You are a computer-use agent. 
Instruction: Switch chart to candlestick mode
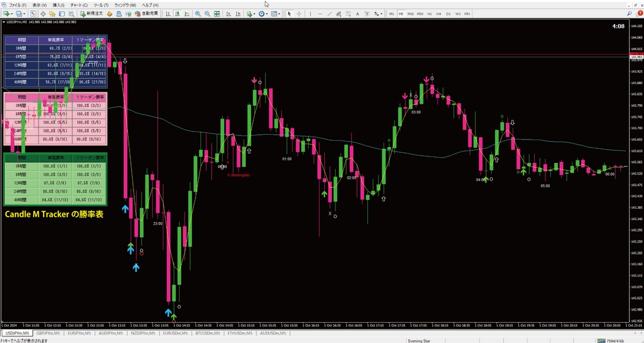[177, 13]
